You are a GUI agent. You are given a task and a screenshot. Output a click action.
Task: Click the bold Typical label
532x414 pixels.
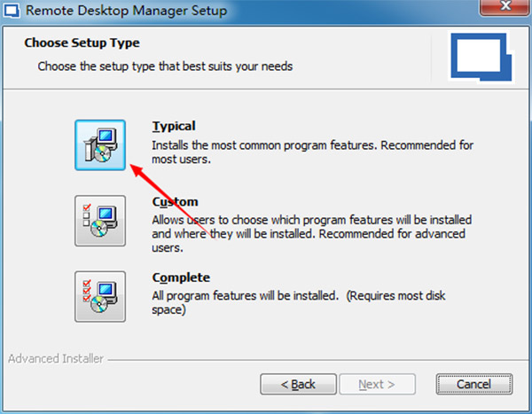pyautogui.click(x=174, y=127)
